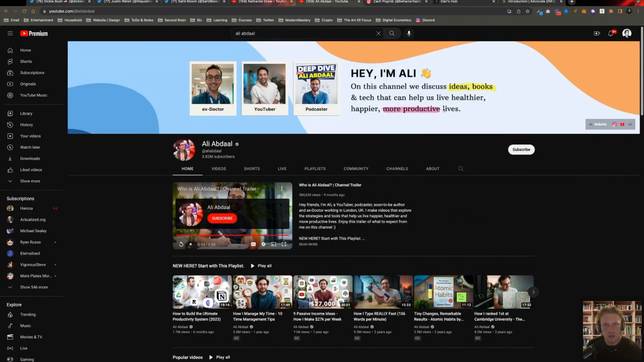The width and height of the screenshot is (644, 362).
Task: Click the trailer video progress bar
Action: (x=232, y=235)
